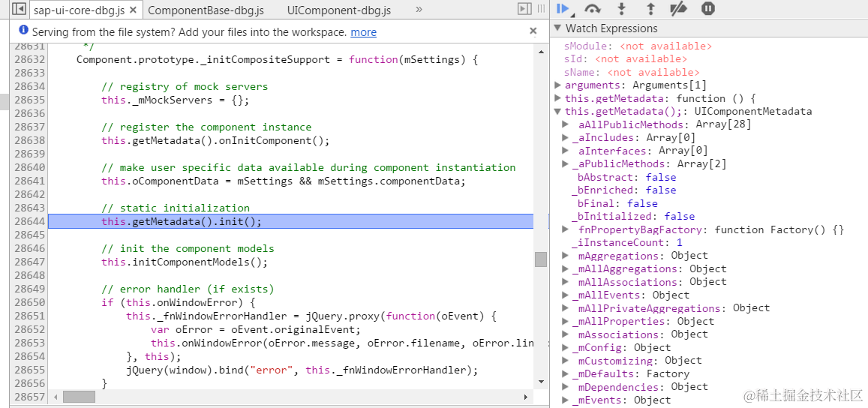This screenshot has width=868, height=408.
Task: Step into the next function call
Action: click(622, 8)
